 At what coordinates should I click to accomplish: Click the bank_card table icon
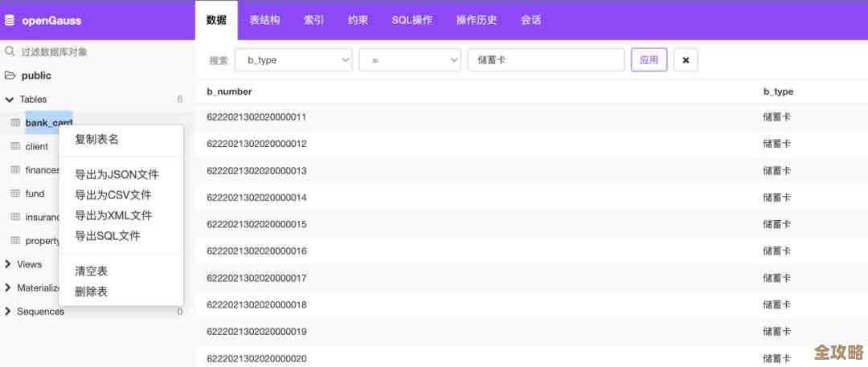click(x=15, y=122)
